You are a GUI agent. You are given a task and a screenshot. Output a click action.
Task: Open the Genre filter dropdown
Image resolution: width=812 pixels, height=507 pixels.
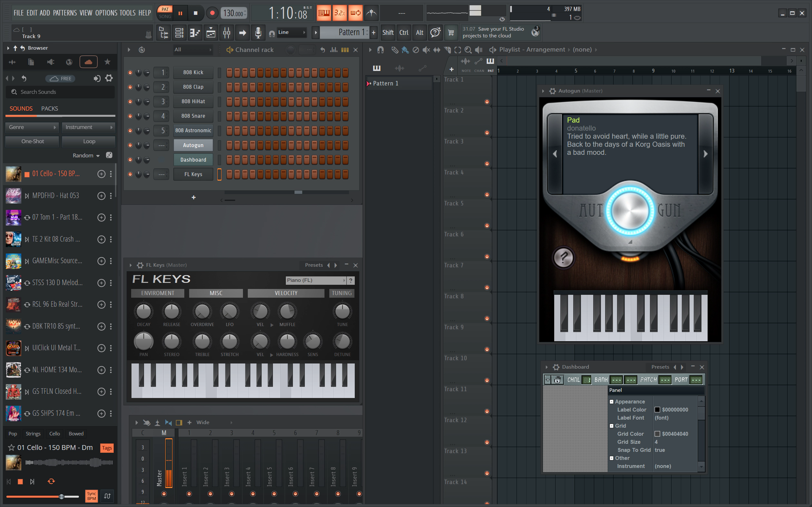pos(32,127)
